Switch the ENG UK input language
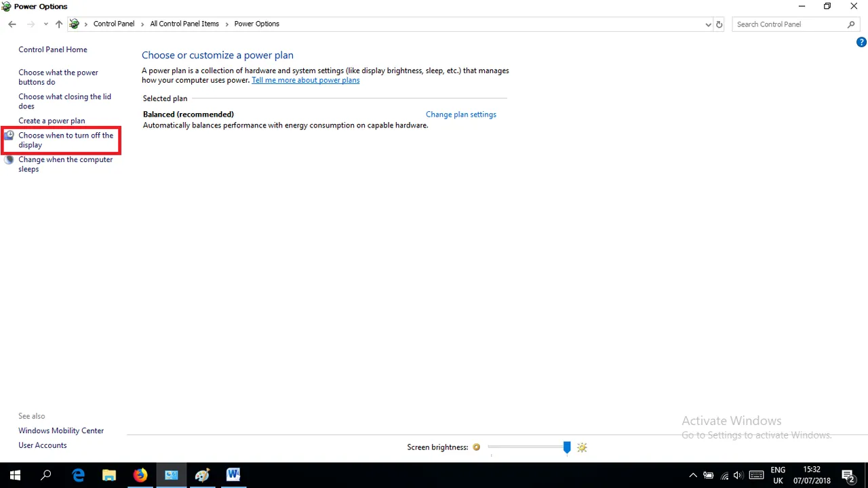Viewport: 868px width, 488px height. coord(778,475)
